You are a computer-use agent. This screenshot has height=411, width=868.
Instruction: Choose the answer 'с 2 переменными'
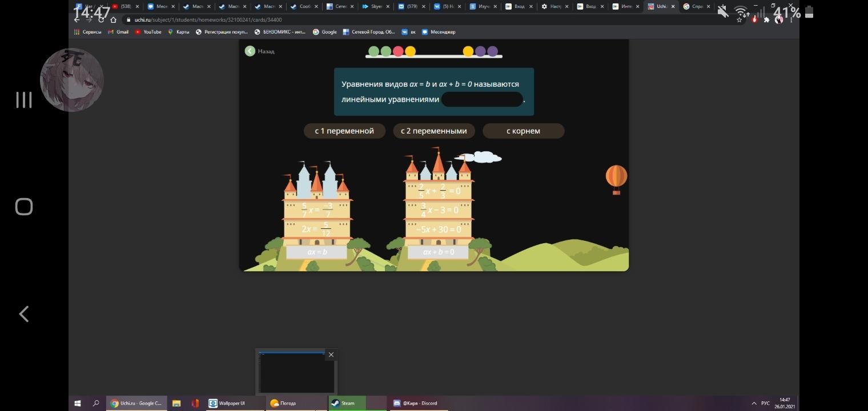(434, 131)
